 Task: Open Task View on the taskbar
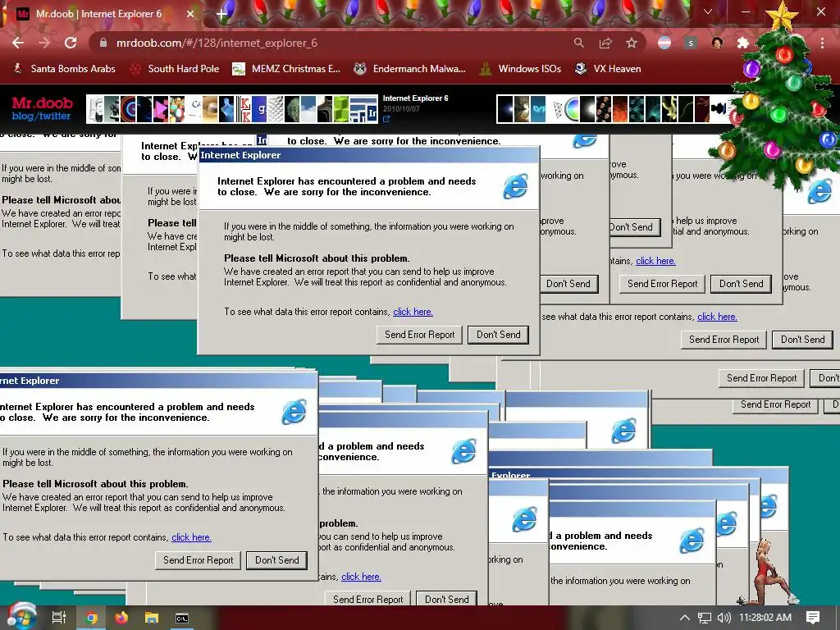click(59, 618)
